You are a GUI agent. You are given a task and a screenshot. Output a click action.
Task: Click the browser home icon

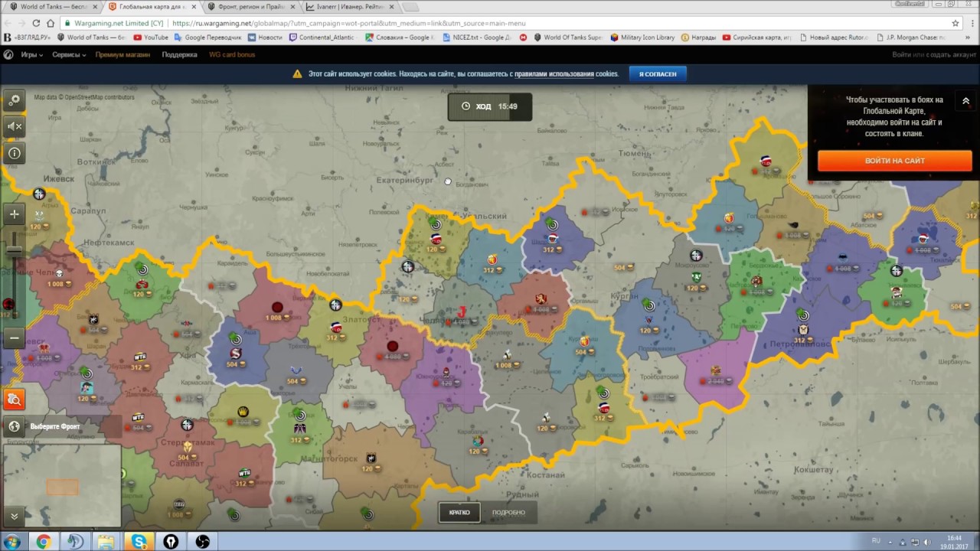[51, 23]
